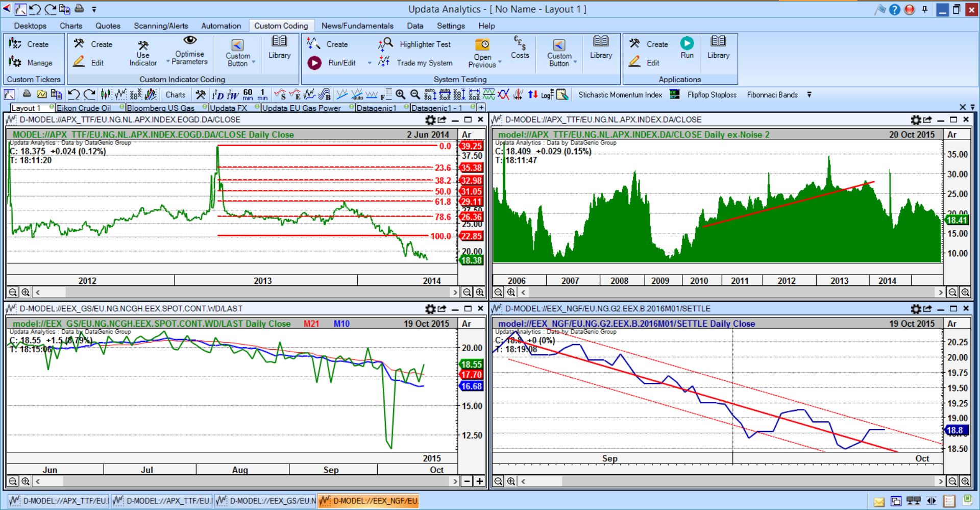Viewport: 980px width, 510px height.
Task: Apply the Stichastic Momentum Index indicator
Action: click(620, 94)
